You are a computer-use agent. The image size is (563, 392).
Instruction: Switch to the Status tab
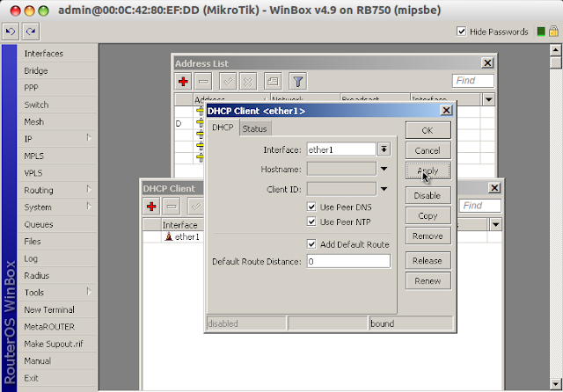pyautogui.click(x=254, y=128)
